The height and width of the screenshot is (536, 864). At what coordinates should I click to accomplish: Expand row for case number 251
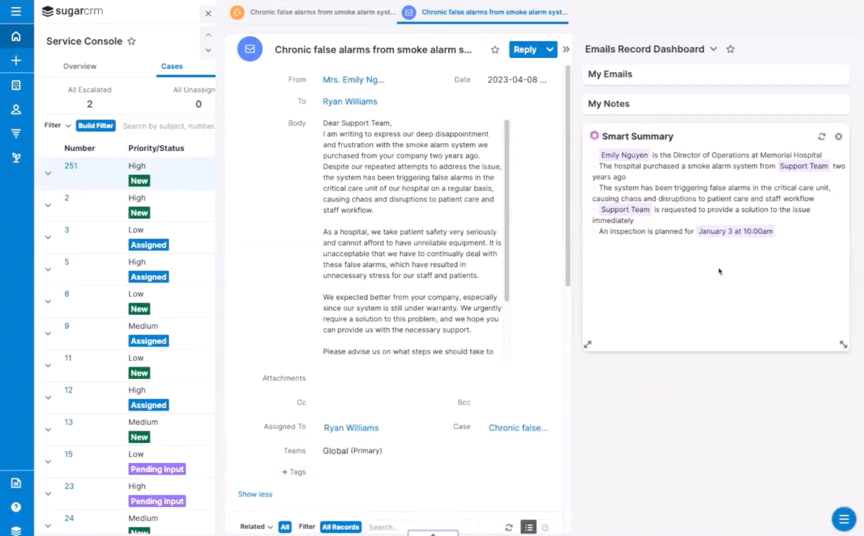[x=48, y=173]
